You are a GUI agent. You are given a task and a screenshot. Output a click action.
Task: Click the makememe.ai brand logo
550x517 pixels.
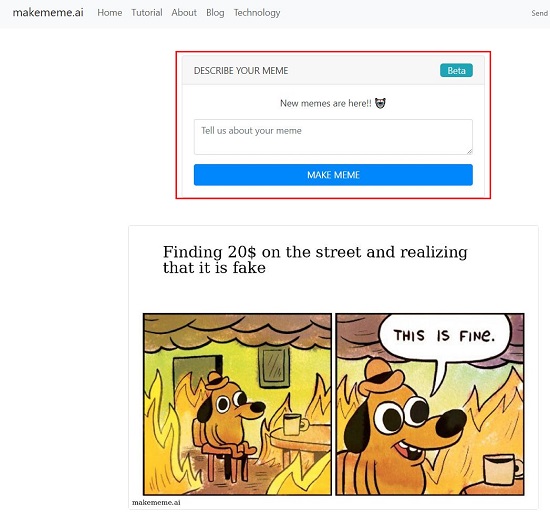tap(48, 13)
